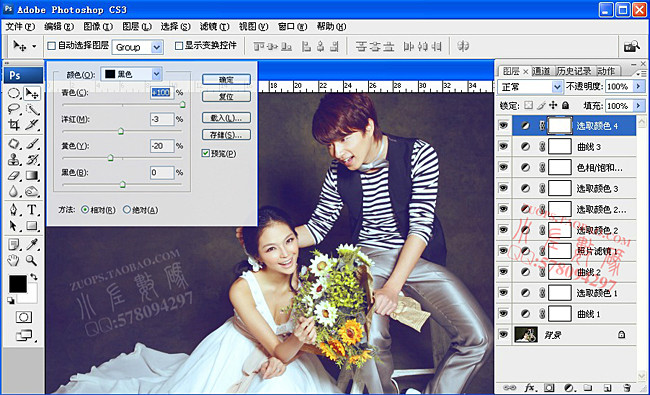Viewport: 650px width, 395px height.
Task: Select the Move tool in toolbox
Action: (32, 93)
